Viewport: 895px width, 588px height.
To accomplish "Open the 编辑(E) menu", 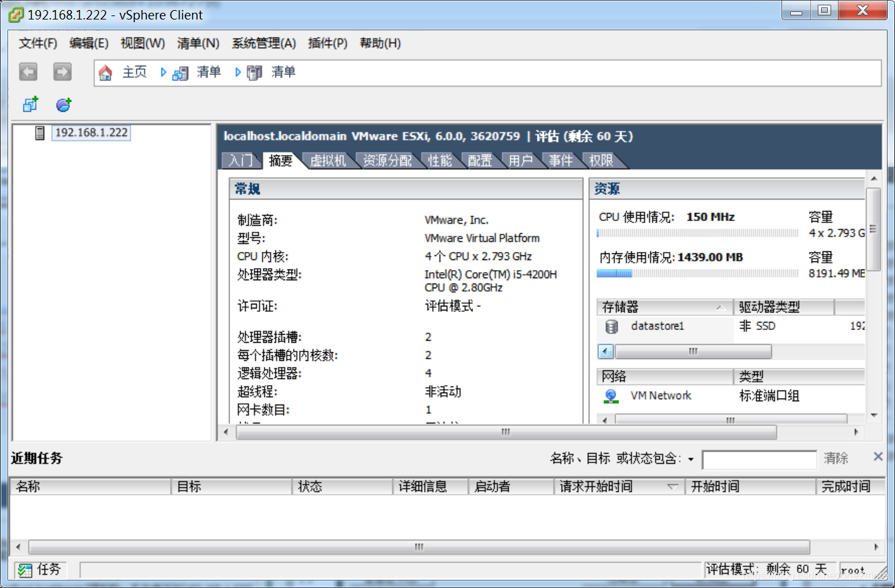I will (89, 43).
